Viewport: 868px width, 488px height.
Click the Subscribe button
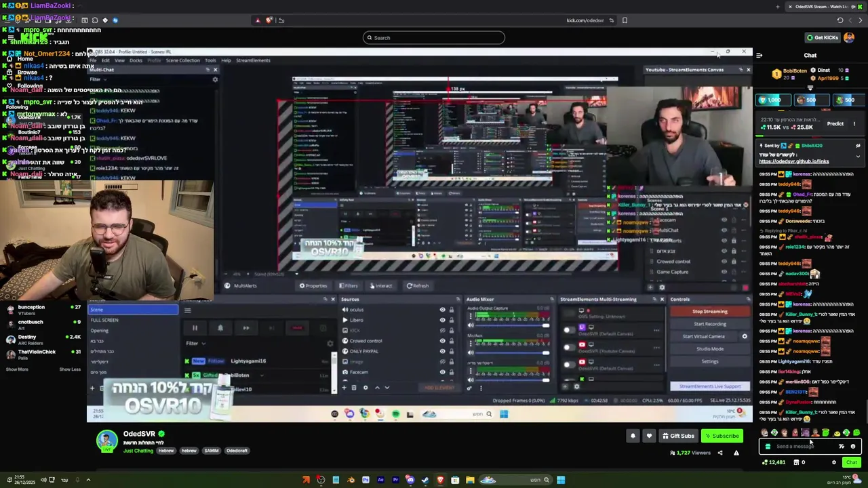[722, 436]
